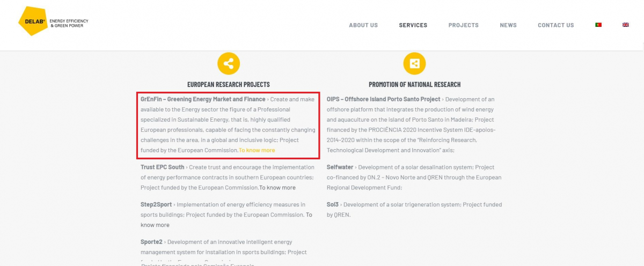Follow GrEnFin's yellow 'To know more' link

pyautogui.click(x=257, y=150)
